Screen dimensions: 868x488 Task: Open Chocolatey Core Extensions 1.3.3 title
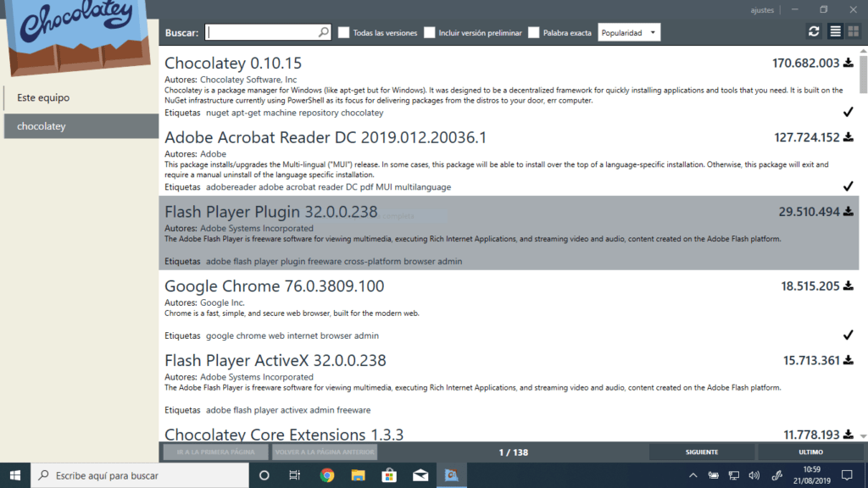(284, 435)
